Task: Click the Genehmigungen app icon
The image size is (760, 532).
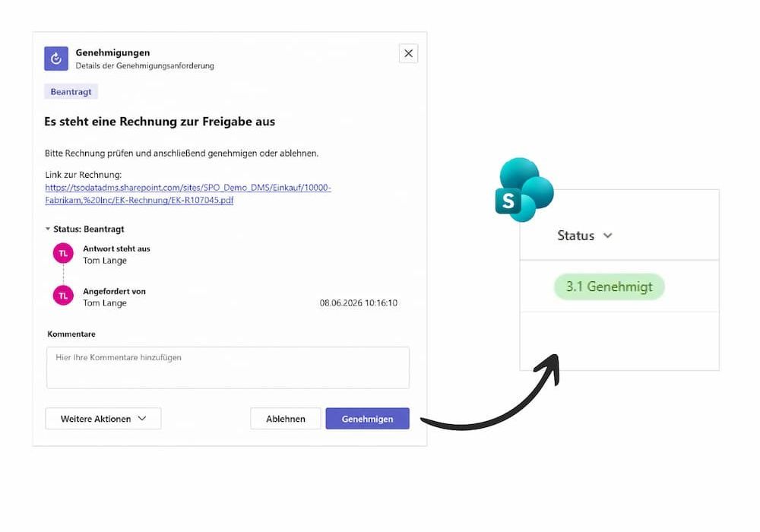Action: coord(56,59)
